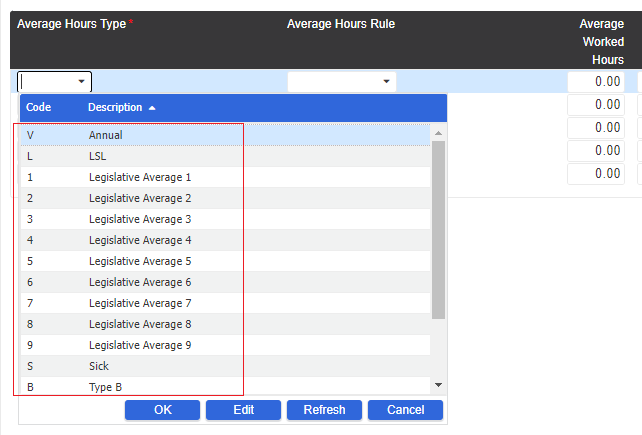Select the Sick row
This screenshot has width=642, height=435.
(225, 366)
